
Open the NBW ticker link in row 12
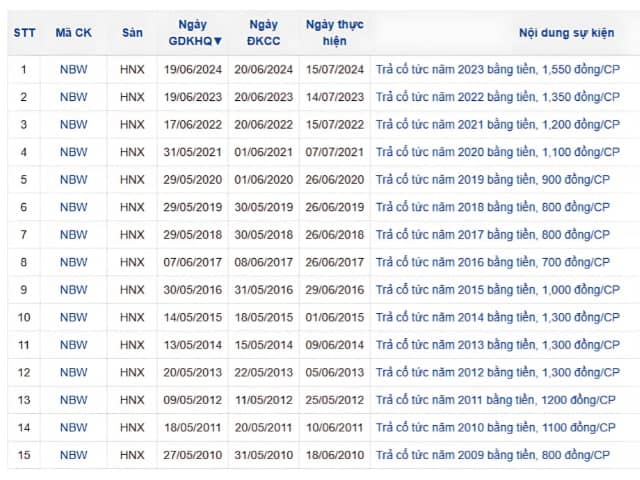pyautogui.click(x=73, y=372)
